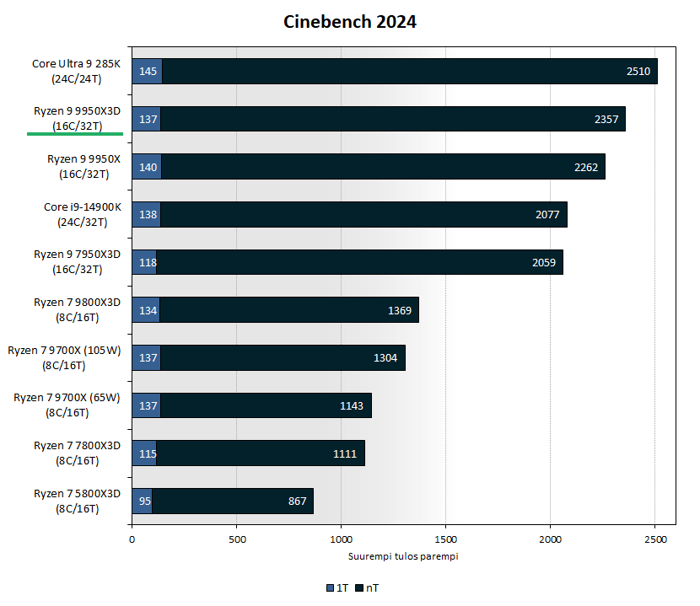Image resolution: width=700 pixels, height=606 pixels.
Task: Click the chart title "Cinebench 2024"
Action: [349, 22]
